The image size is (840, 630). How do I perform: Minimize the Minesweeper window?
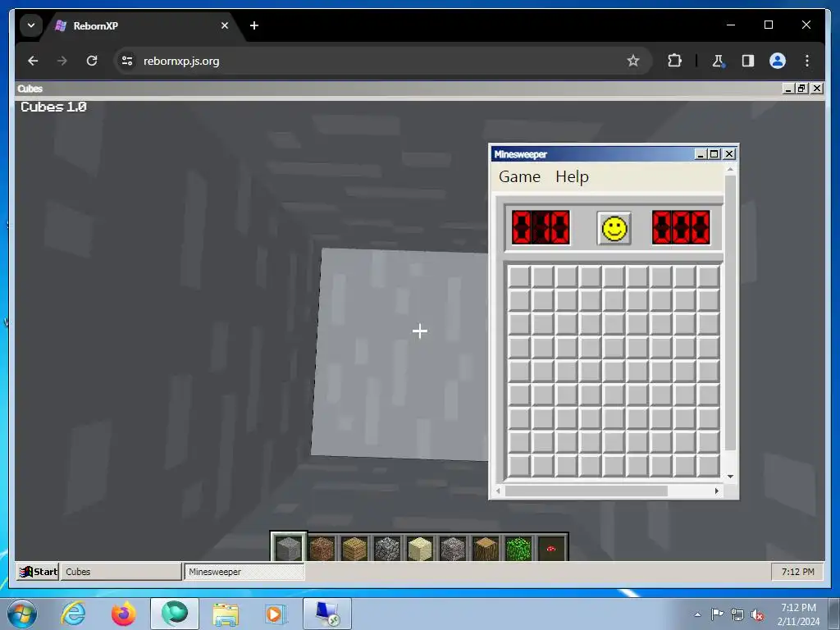[x=701, y=154]
